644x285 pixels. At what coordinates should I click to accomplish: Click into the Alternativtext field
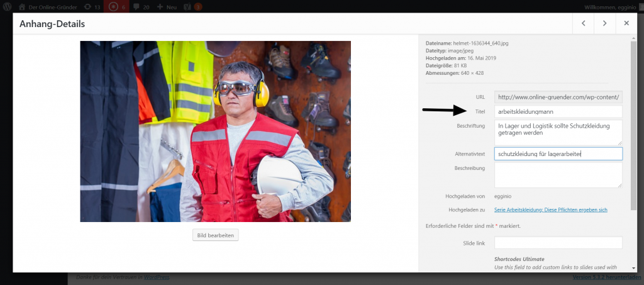(558, 154)
